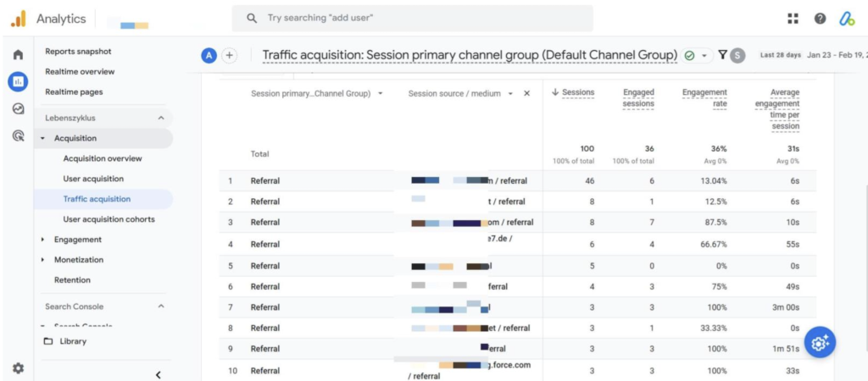The image size is (868, 381).
Task: Sort by Average engagement time per session
Action: click(x=777, y=109)
